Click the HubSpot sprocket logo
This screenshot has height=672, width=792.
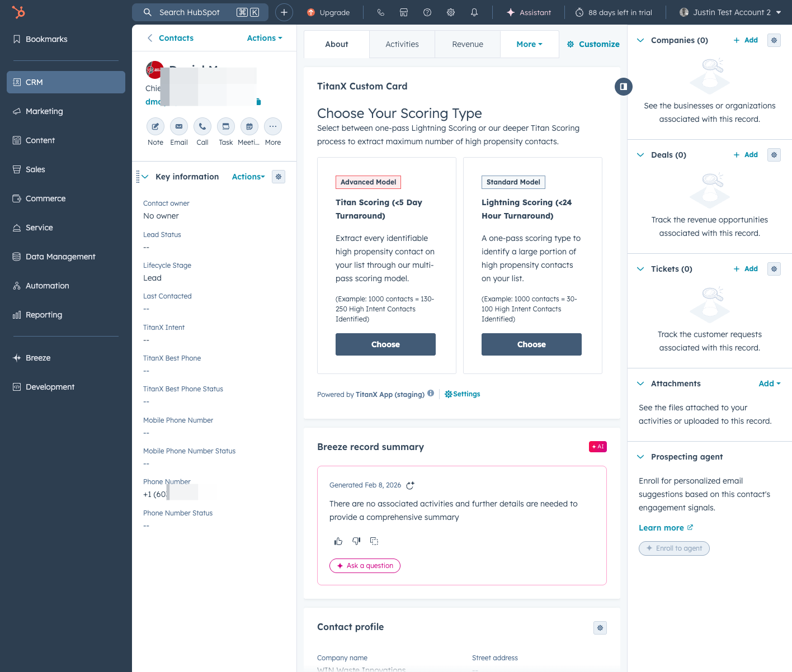[x=18, y=12]
